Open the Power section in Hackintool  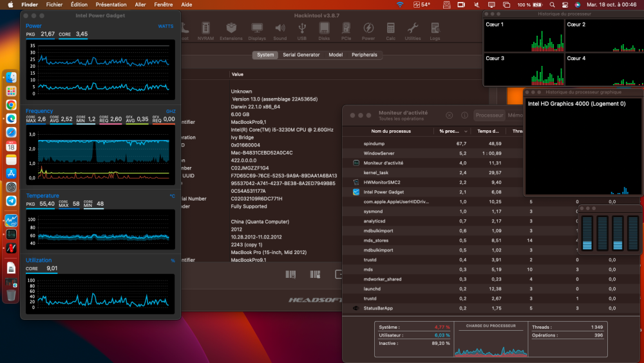(x=368, y=31)
